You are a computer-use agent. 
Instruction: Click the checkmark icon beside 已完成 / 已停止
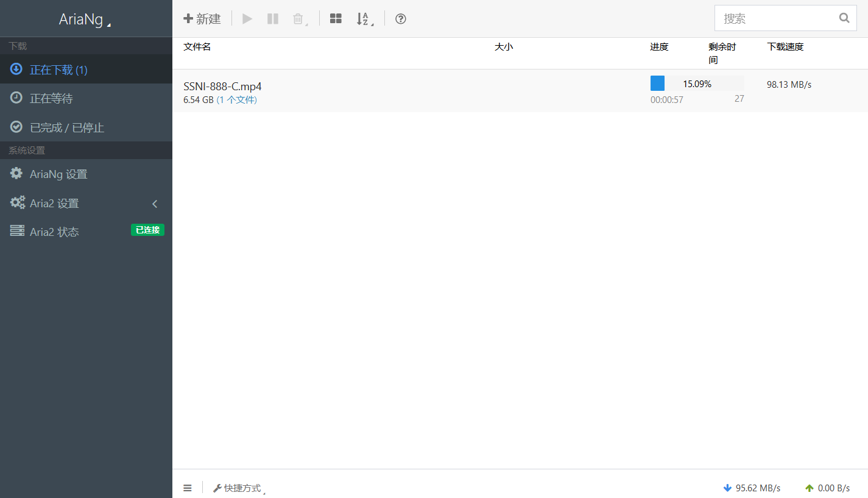pyautogui.click(x=16, y=127)
